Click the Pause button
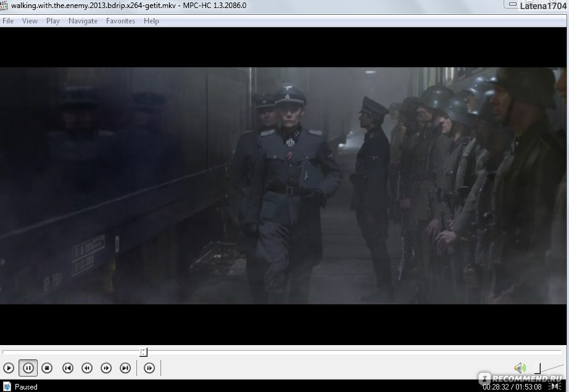569x392 pixels. pos(28,368)
